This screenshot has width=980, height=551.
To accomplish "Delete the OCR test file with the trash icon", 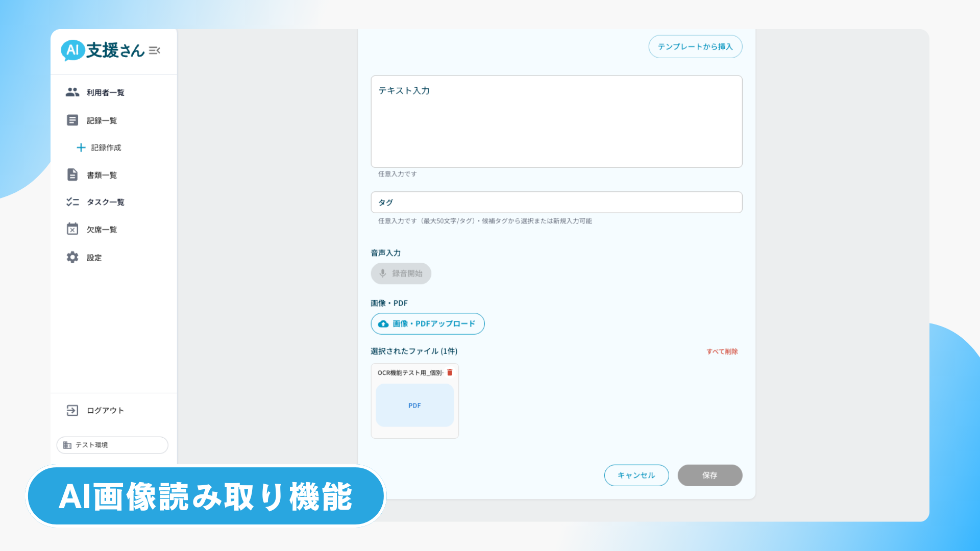I will [450, 372].
